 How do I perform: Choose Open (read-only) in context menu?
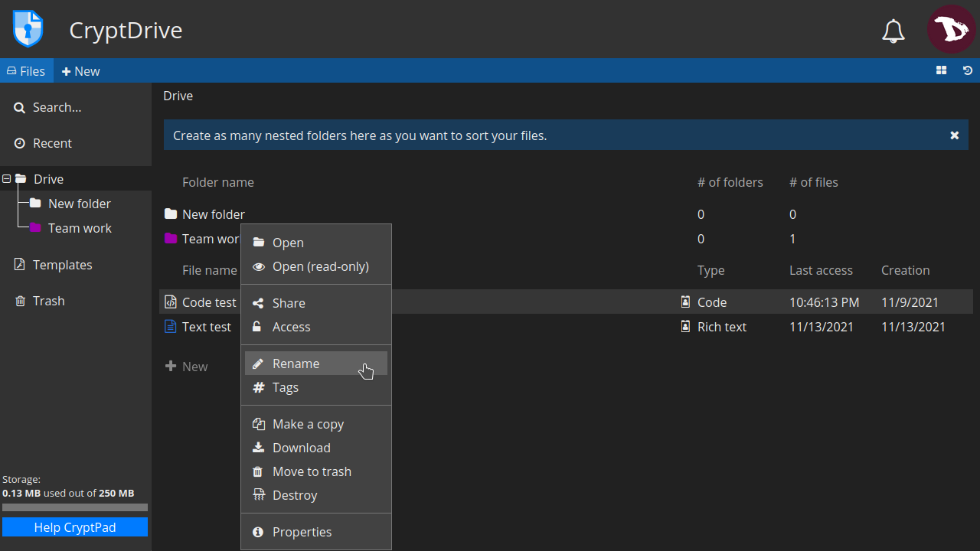pyautogui.click(x=316, y=266)
